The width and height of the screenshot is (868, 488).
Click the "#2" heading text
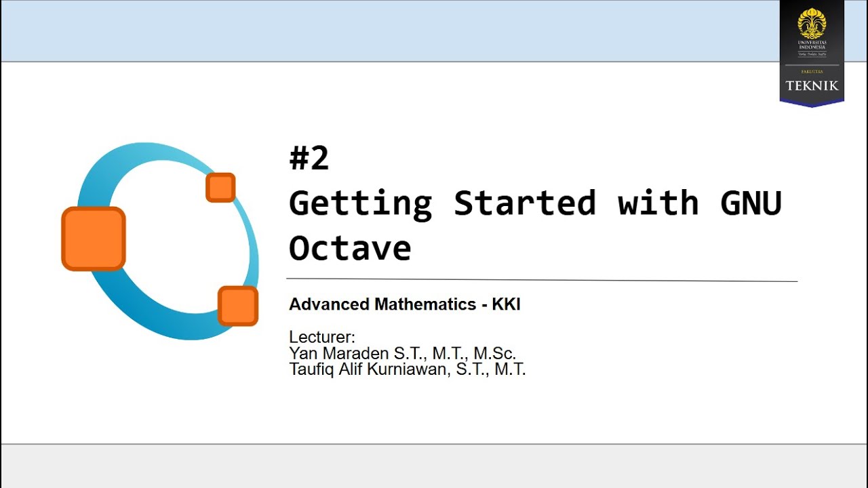click(x=309, y=159)
